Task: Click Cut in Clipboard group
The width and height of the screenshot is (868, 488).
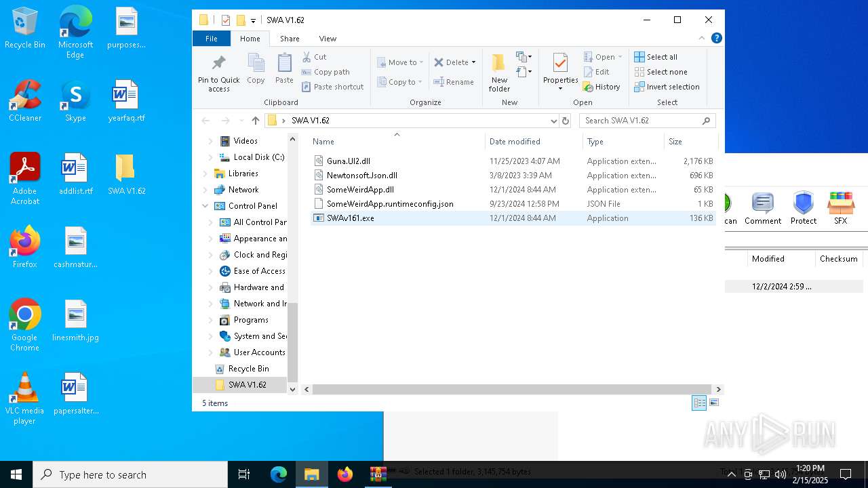Action: [314, 57]
